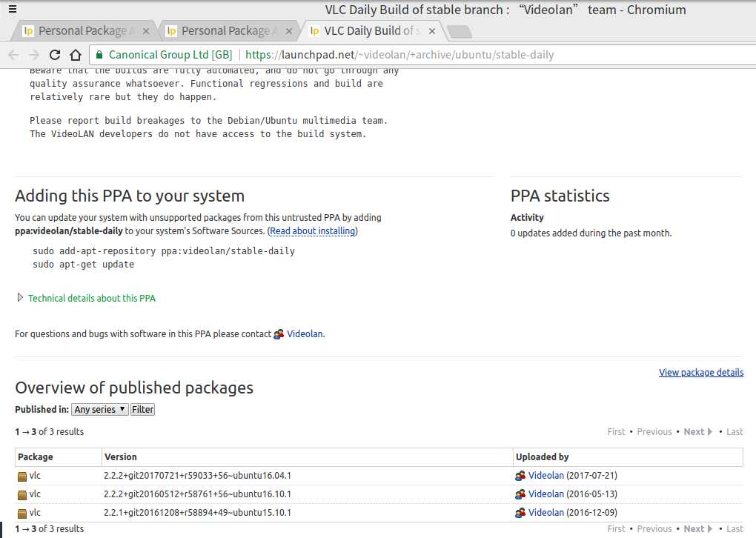Click package icon for vlc ubuntu16.04.1 row
The image size is (756, 538).
point(22,476)
